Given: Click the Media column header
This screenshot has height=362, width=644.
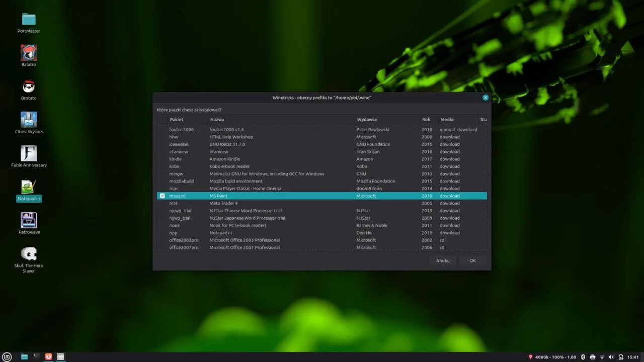Looking at the screenshot, I should coord(458,120).
